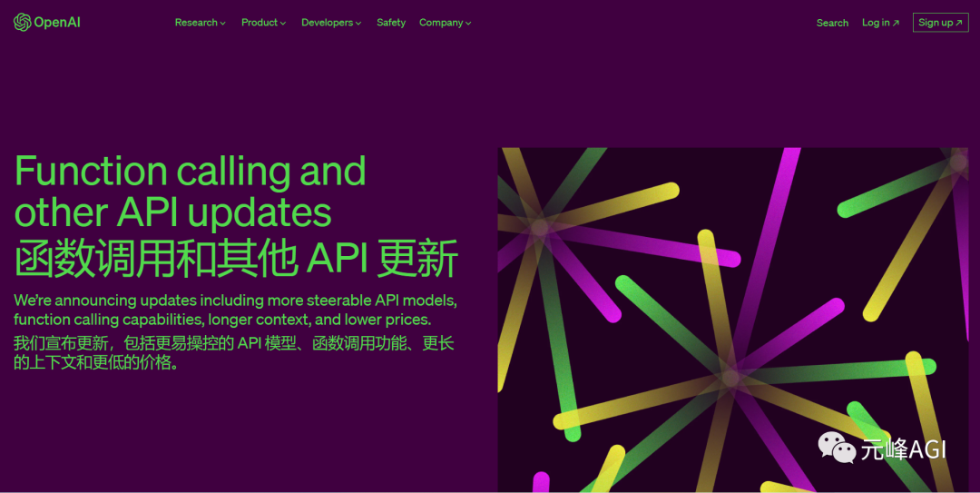Click the OpenAI knot logo icon

point(22,23)
